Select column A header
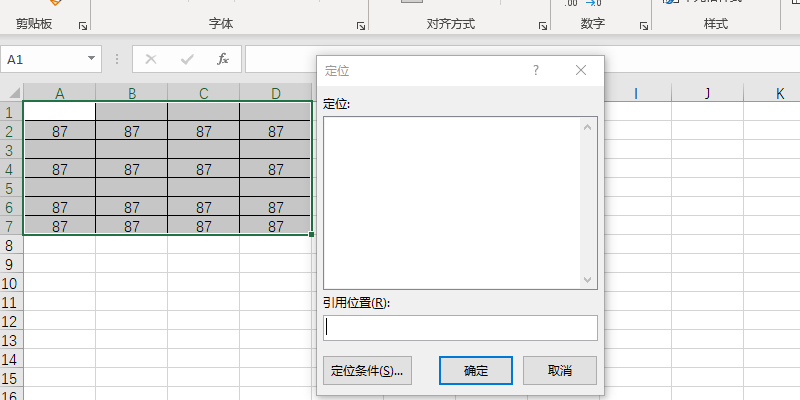 [x=60, y=93]
